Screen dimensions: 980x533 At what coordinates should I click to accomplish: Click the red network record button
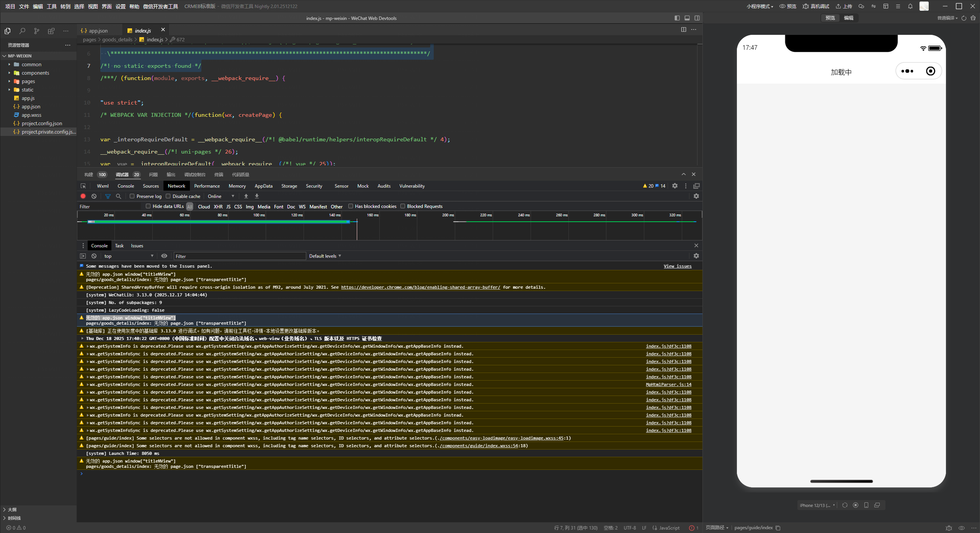click(x=83, y=196)
